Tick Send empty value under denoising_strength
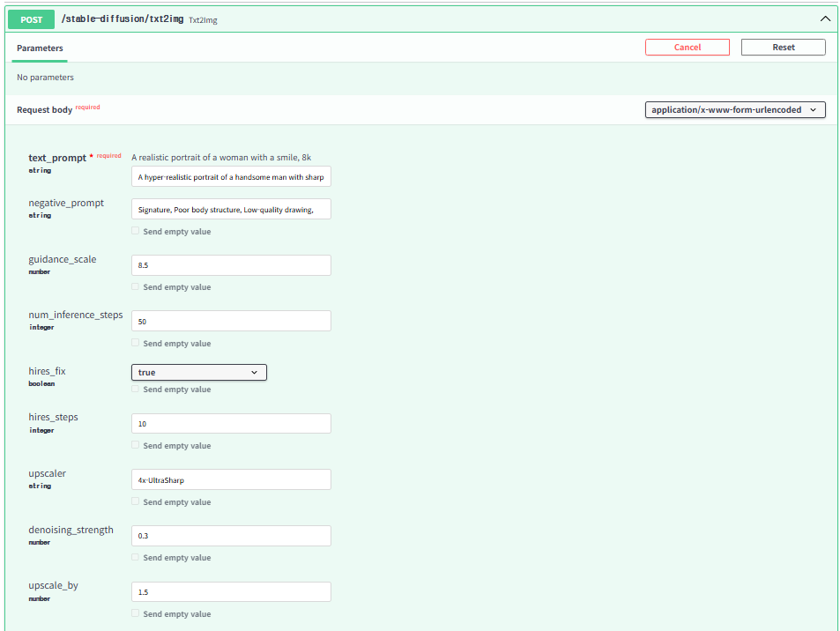Screen dimensions: 840x631 [x=136, y=557]
